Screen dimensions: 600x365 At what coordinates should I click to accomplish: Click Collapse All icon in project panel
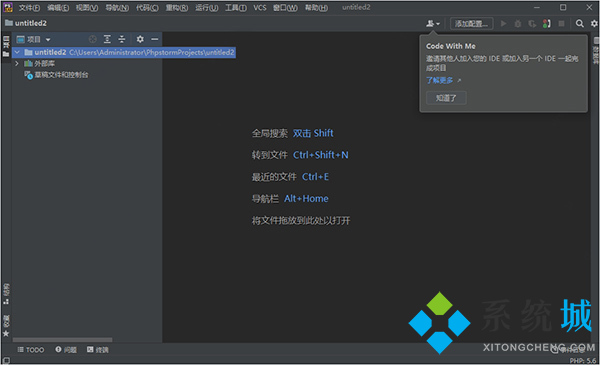point(122,39)
